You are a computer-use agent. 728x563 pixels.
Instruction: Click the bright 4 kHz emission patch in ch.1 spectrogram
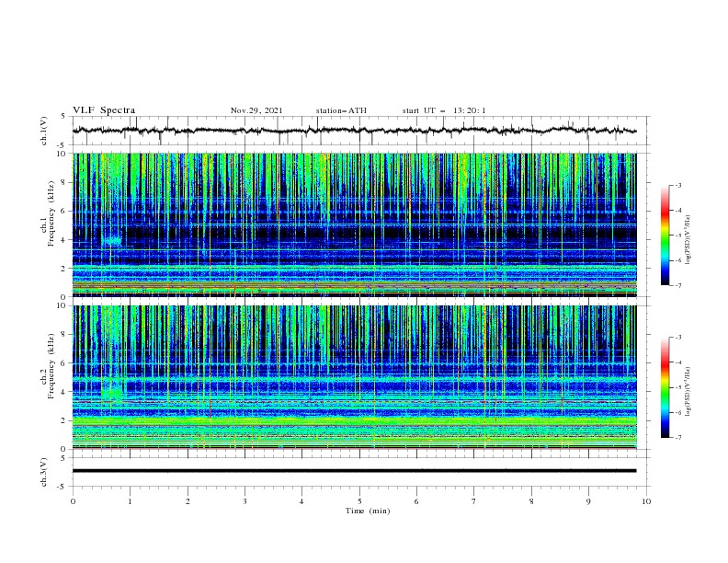112,240
